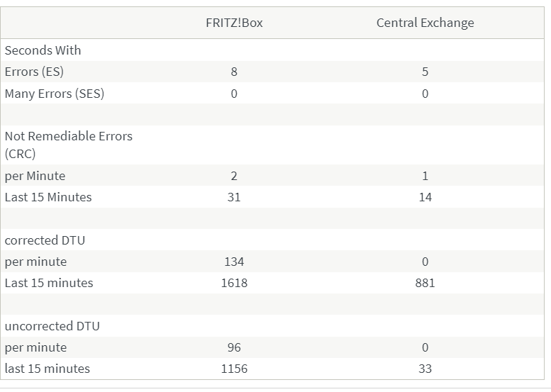Click the Not Remediable Errors (CRC) heading

(68, 144)
